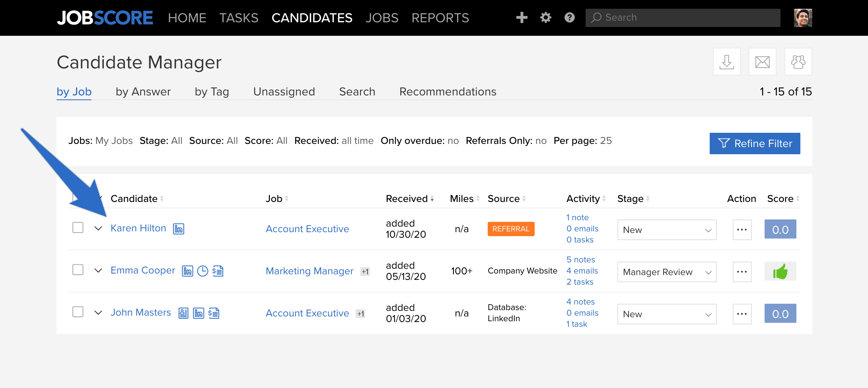The height and width of the screenshot is (388, 868).
Task: Open the Search tab under Candidate Manager
Action: tap(357, 92)
